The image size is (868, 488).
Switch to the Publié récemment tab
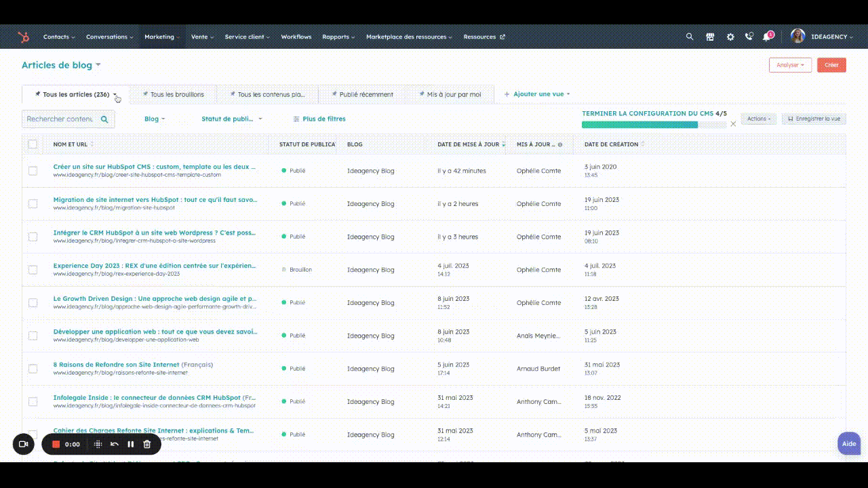[x=362, y=94]
